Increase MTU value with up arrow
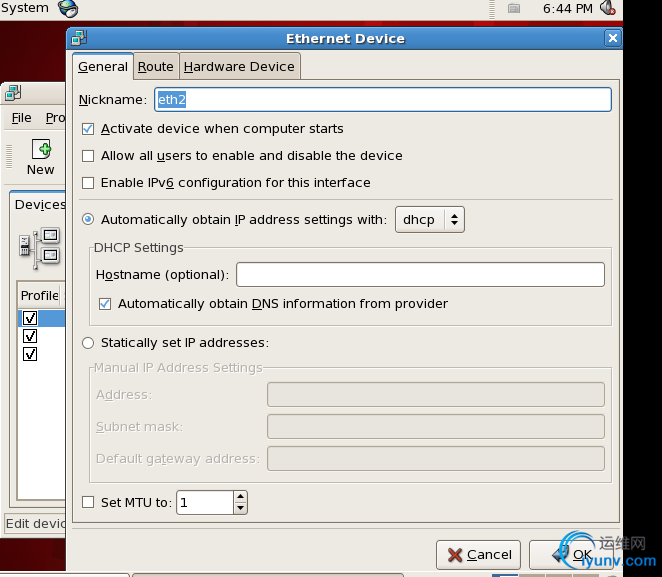 [240, 497]
